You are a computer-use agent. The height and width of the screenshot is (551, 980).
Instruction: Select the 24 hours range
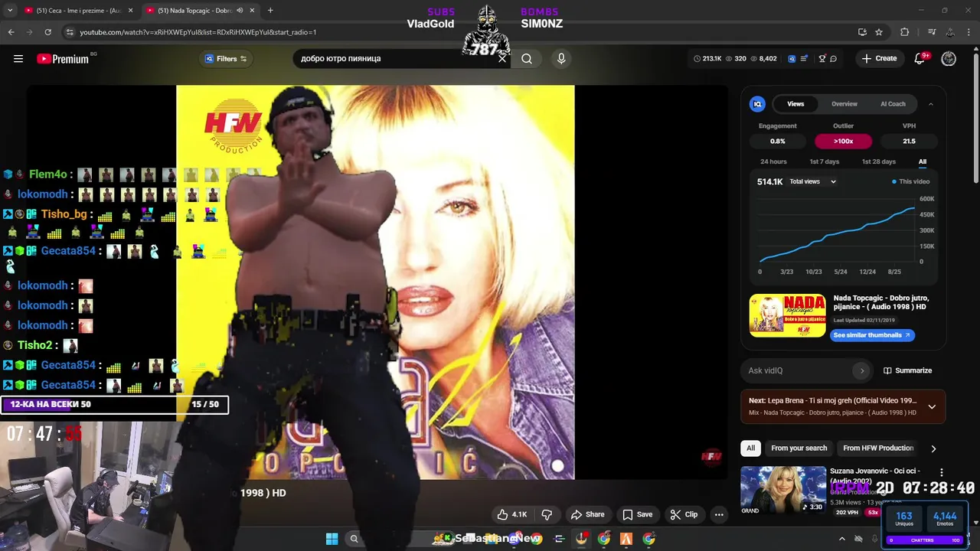(x=773, y=161)
